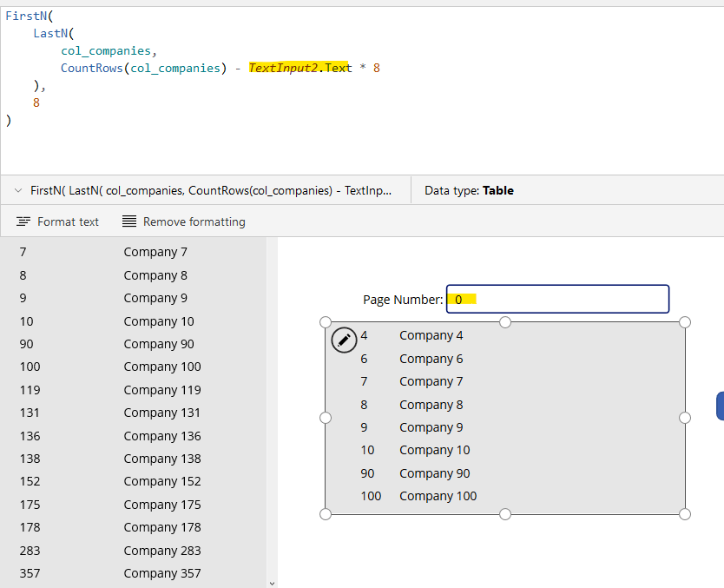Image resolution: width=724 pixels, height=588 pixels.
Task: Click highlighted TextInput2 reference in the formula
Action: [x=284, y=68]
